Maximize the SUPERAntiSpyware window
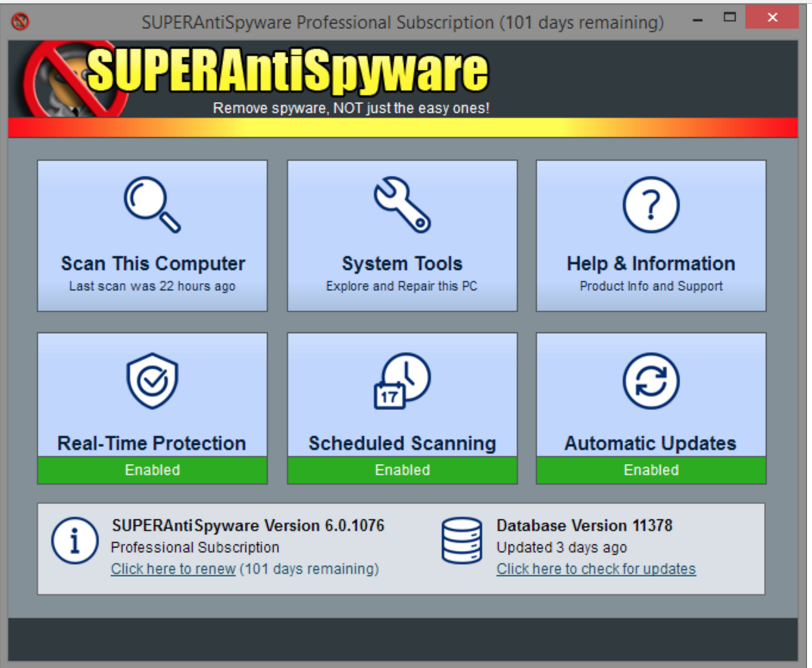812x668 pixels. pos(730,17)
